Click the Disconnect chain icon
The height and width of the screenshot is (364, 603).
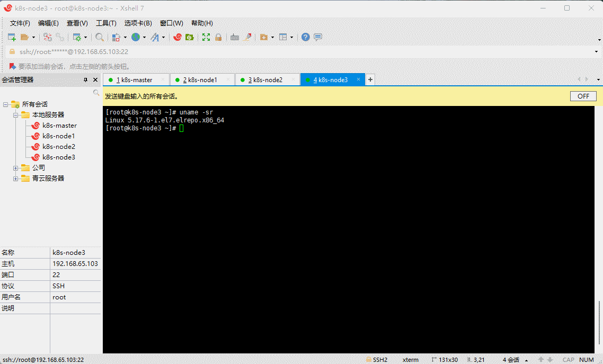click(60, 37)
